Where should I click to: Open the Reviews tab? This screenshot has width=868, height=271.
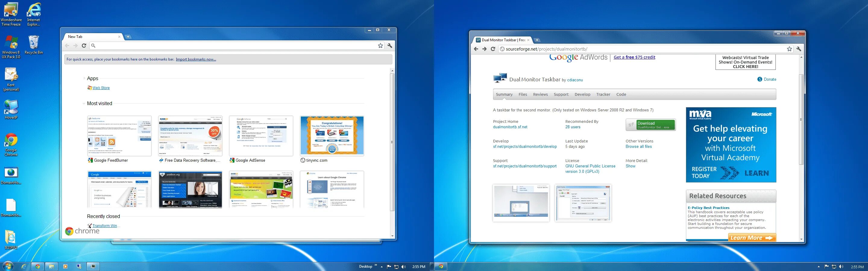540,95
